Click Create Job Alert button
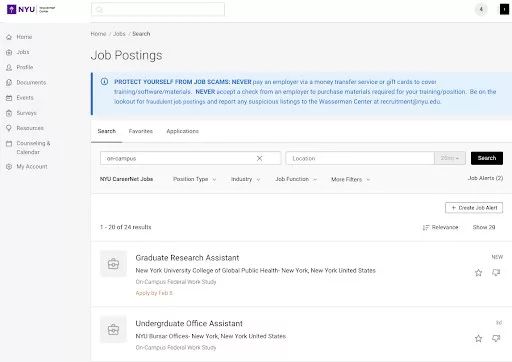The height and width of the screenshot is (362, 512). pos(474,208)
